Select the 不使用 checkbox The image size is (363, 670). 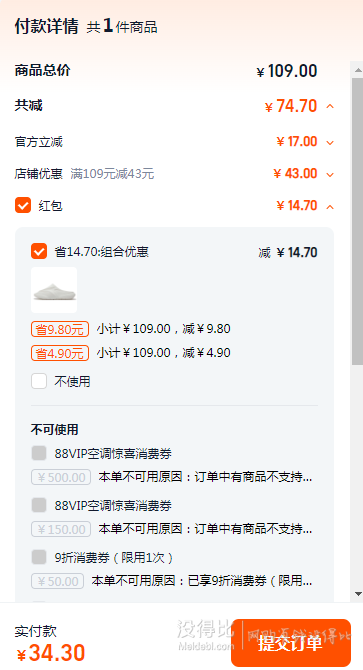[39, 381]
